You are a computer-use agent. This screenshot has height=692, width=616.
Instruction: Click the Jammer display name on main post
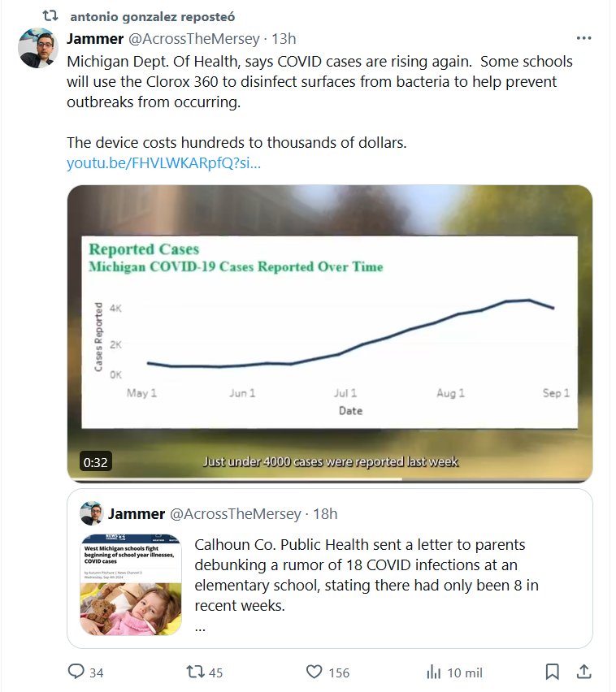pyautogui.click(x=93, y=38)
